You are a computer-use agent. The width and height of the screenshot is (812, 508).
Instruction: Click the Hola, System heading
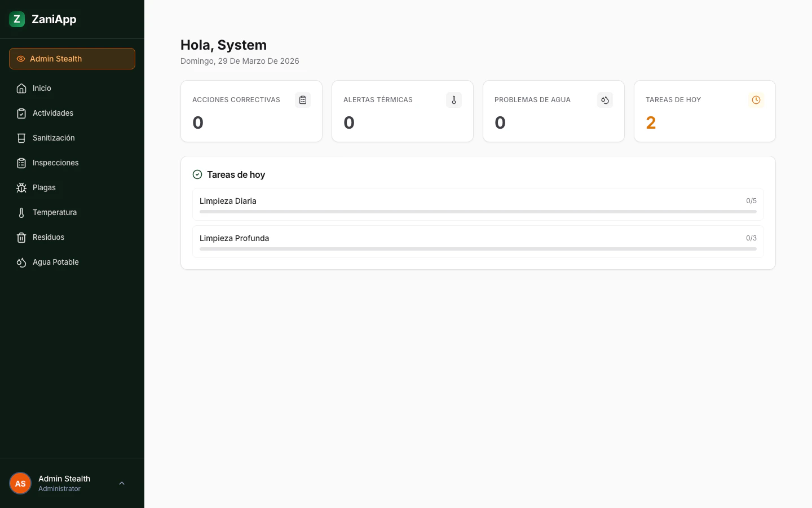[x=223, y=45]
